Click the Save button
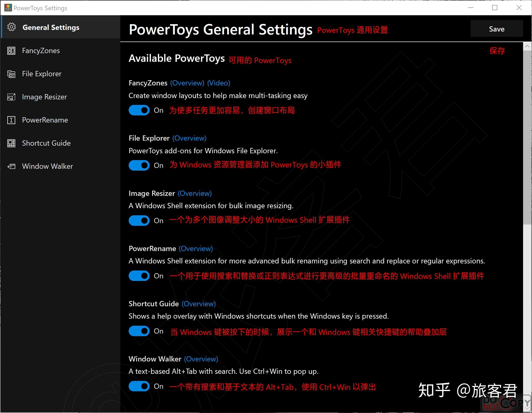532x413 pixels. 496,29
